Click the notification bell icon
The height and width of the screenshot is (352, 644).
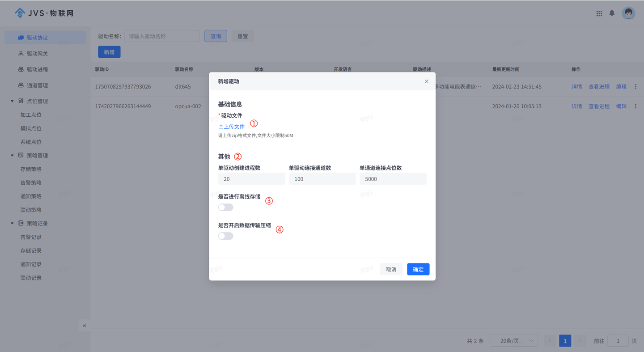click(x=612, y=13)
